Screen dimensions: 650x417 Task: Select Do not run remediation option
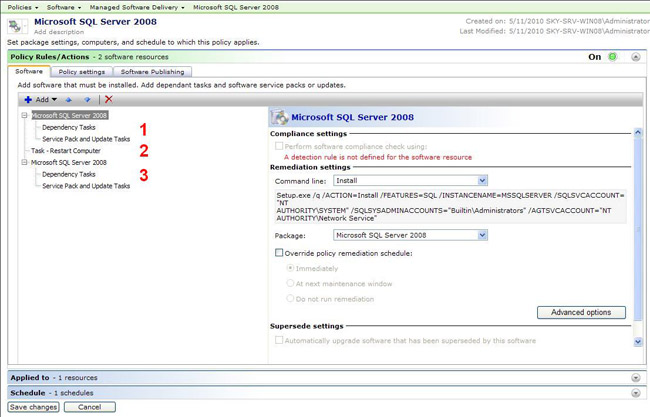[x=290, y=298]
